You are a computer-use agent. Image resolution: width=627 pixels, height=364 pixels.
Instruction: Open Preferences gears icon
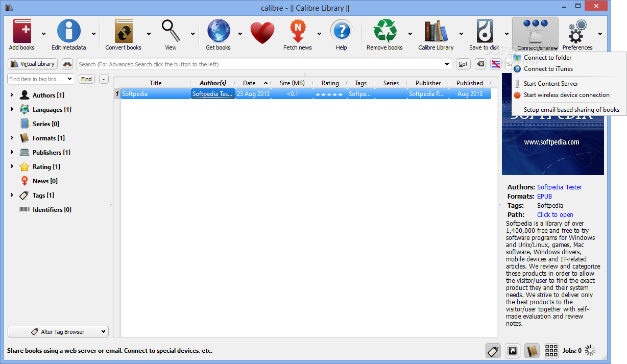click(x=577, y=32)
